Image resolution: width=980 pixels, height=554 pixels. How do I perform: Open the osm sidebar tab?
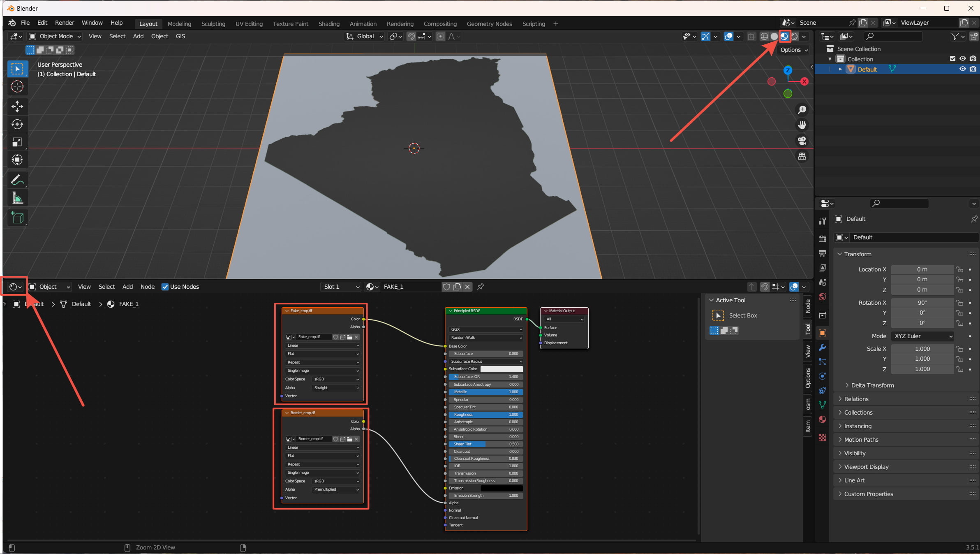[808, 404]
